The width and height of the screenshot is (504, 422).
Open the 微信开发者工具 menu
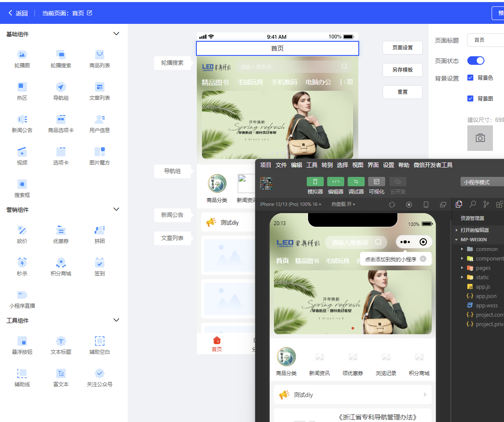[433, 165]
